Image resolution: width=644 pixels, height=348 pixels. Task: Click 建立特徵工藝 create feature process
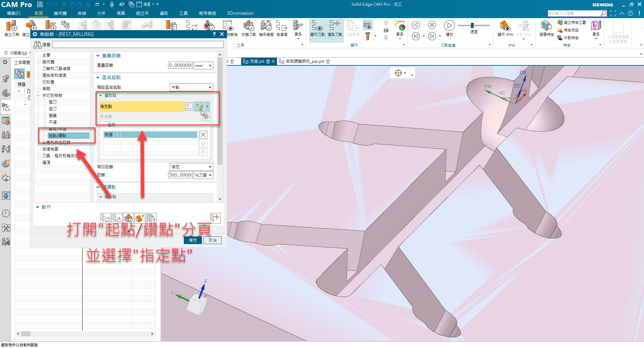572,22
